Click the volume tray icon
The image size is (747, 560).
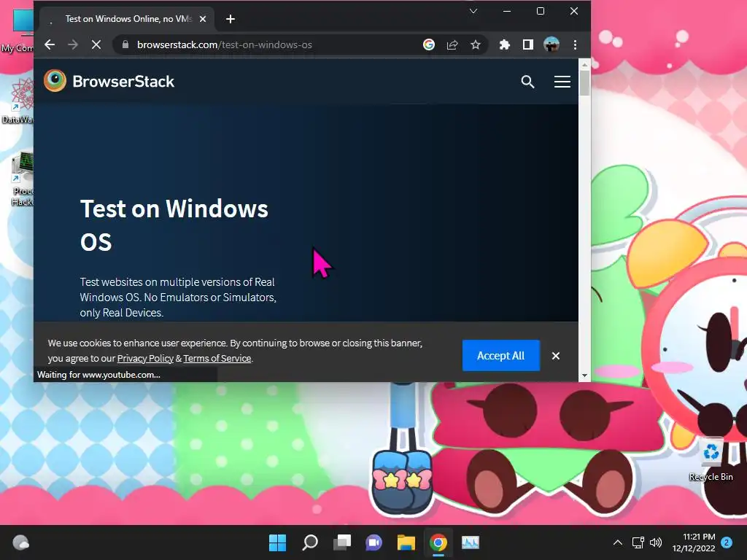click(656, 542)
